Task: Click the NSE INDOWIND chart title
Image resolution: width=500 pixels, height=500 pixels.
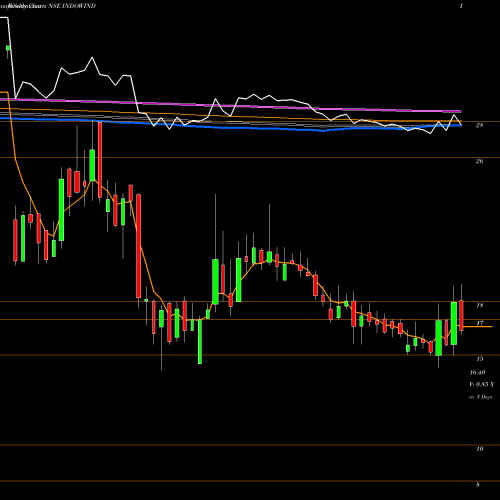Action: (x=72, y=6)
